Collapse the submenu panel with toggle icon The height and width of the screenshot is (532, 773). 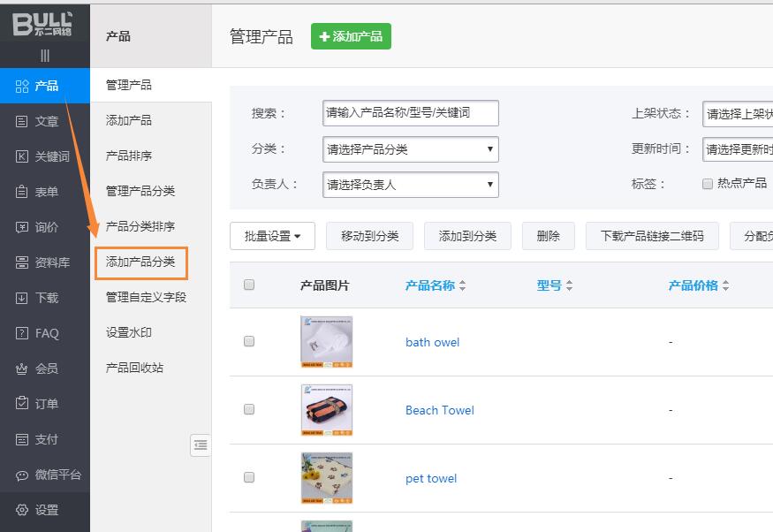pyautogui.click(x=201, y=445)
